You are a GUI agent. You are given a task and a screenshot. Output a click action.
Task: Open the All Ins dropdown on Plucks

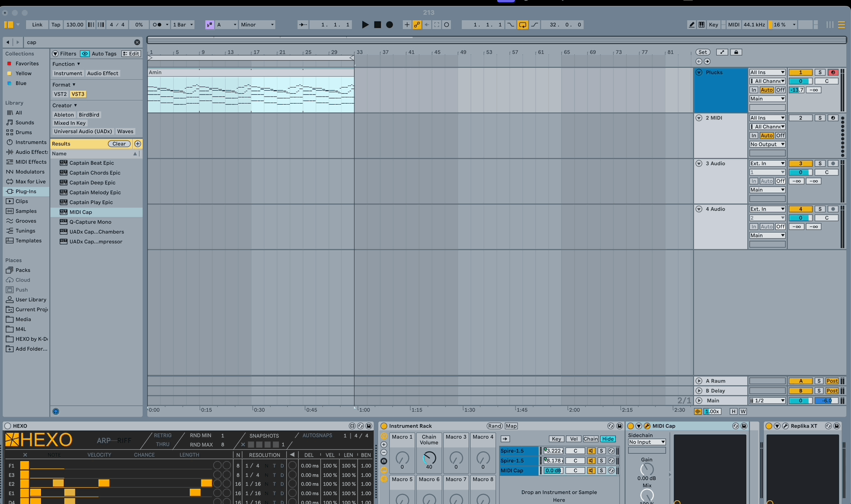(x=767, y=72)
